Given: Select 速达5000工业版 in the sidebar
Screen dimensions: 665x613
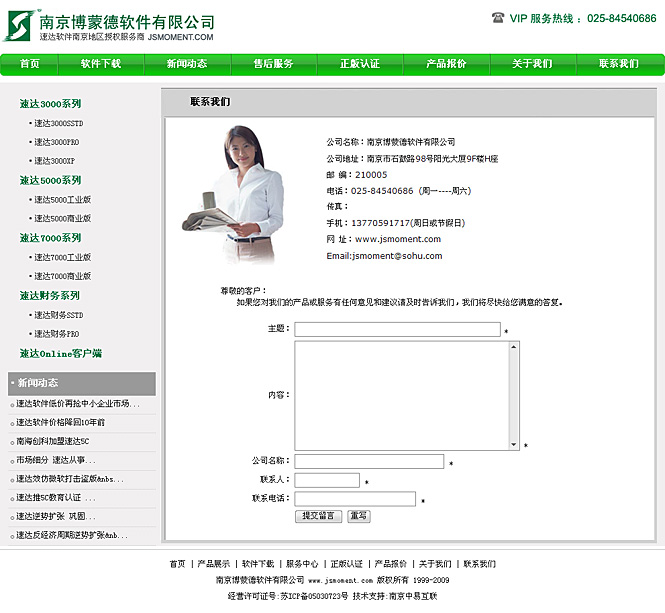Looking at the screenshot, I should [62, 199].
